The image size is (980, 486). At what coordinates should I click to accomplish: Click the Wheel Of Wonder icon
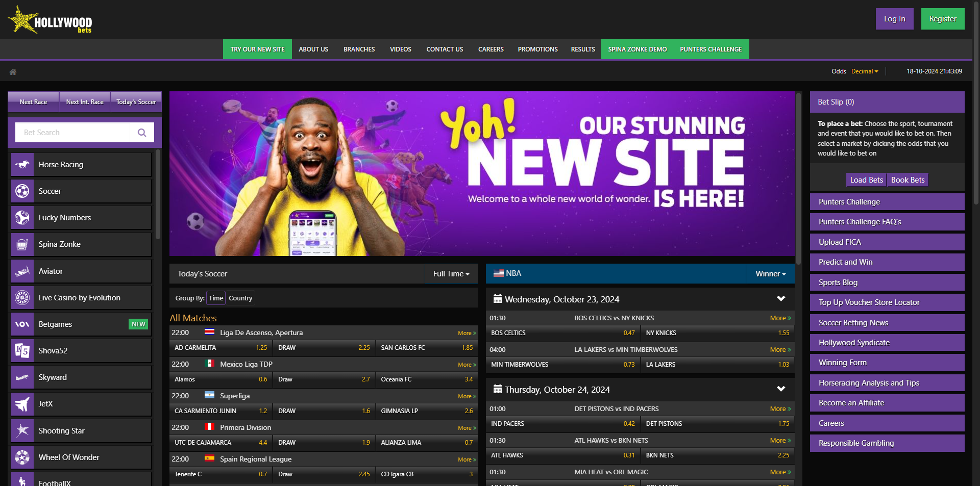22,457
